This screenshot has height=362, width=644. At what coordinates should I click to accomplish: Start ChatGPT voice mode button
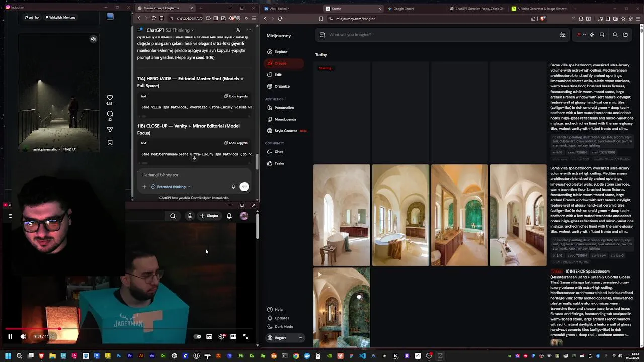point(244,187)
